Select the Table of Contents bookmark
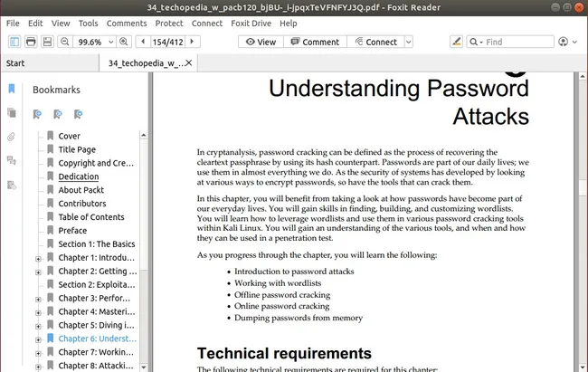Image resolution: width=588 pixels, height=372 pixels. pyautogui.click(x=91, y=217)
